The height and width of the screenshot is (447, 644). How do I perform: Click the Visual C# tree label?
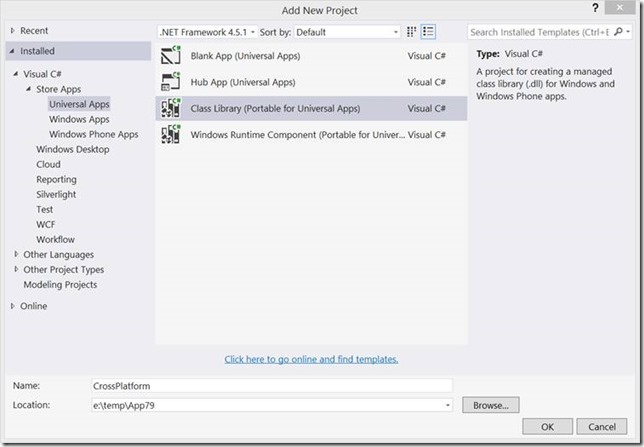(x=42, y=74)
